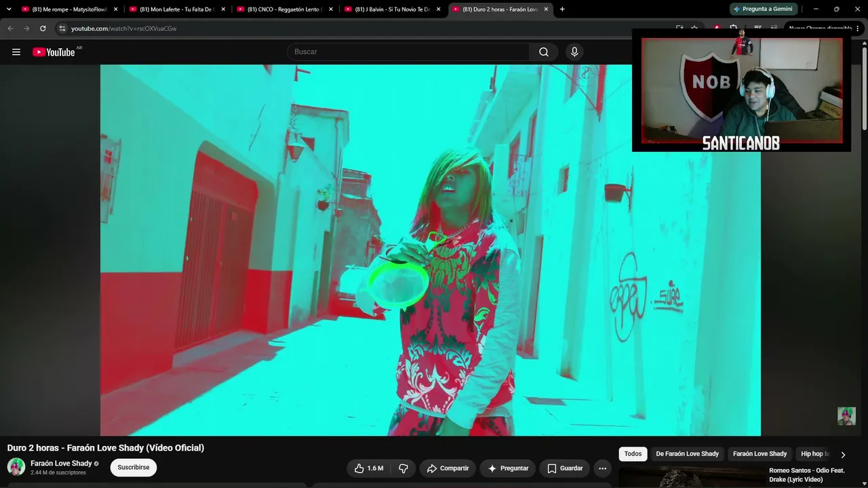Open the 'Faraón Love Shady' channel name link
This screenshot has width=868, height=488.
[x=61, y=464]
